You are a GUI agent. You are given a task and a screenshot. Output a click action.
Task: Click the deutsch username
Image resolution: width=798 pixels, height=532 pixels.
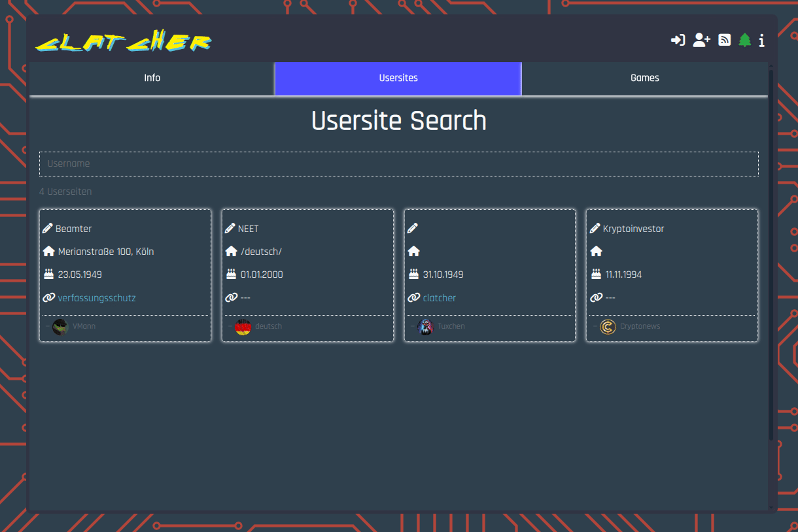click(x=268, y=326)
